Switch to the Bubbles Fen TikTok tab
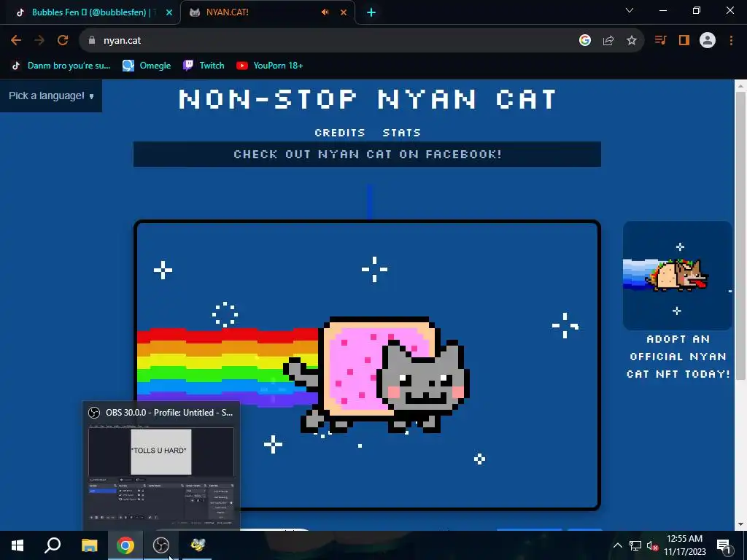Screen dimensions: 747x560 tap(90, 12)
